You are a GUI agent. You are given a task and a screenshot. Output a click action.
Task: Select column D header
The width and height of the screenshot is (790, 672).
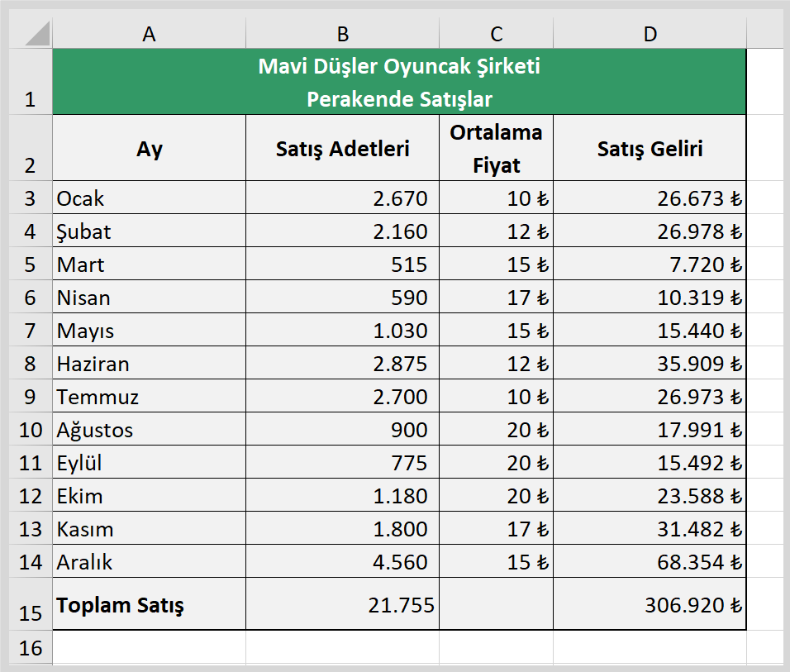(x=650, y=34)
